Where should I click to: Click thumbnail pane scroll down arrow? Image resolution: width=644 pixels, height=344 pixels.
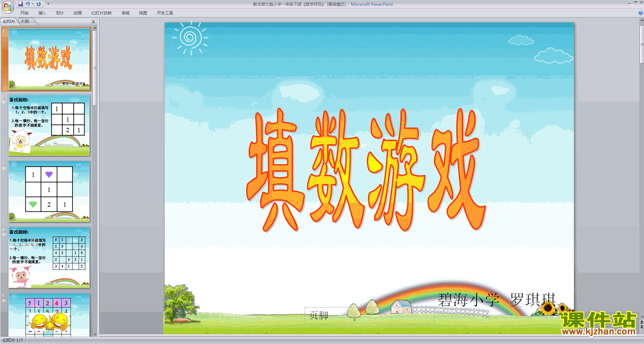click(95, 334)
